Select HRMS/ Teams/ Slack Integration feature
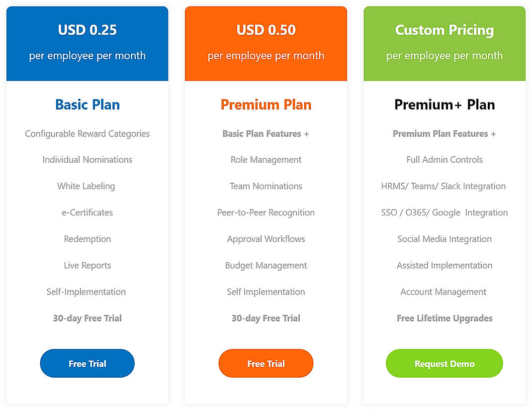 [444, 186]
